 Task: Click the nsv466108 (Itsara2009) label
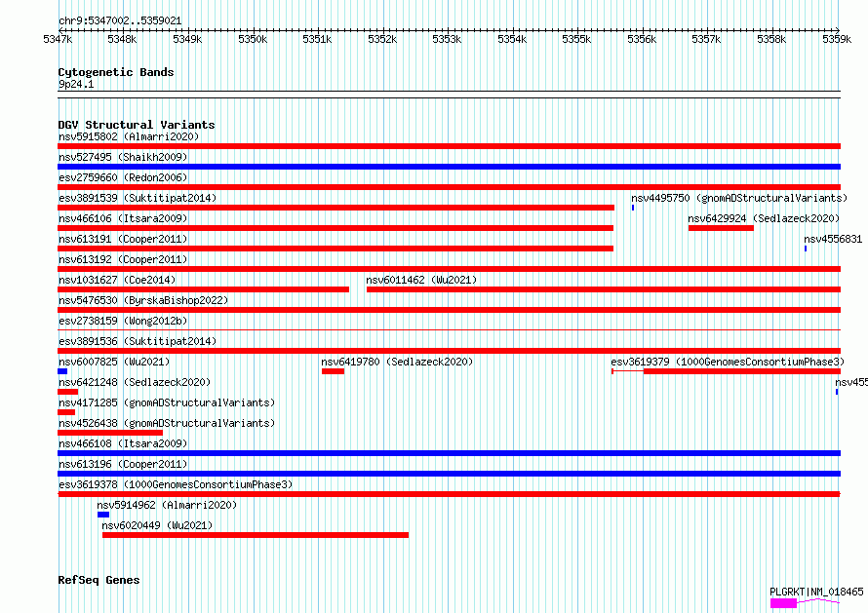(123, 443)
